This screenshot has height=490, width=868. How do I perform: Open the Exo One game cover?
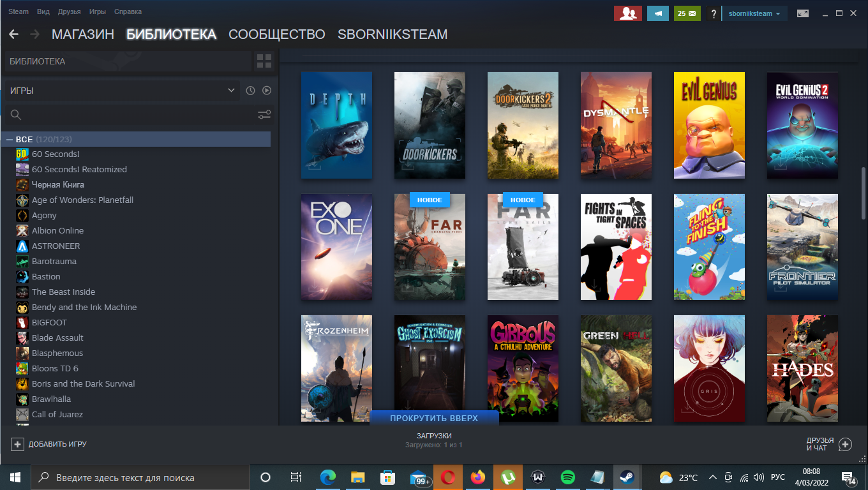coord(336,247)
